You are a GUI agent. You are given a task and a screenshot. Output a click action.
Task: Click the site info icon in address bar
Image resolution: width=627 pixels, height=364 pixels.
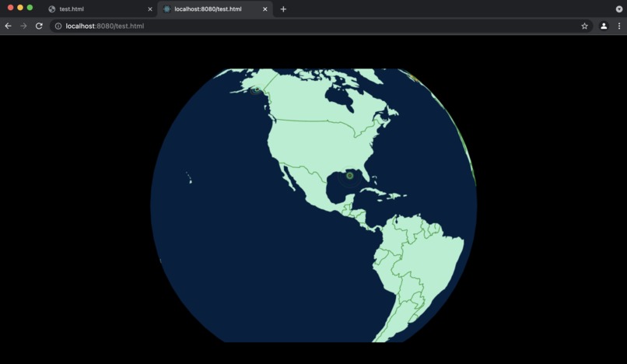tap(58, 26)
